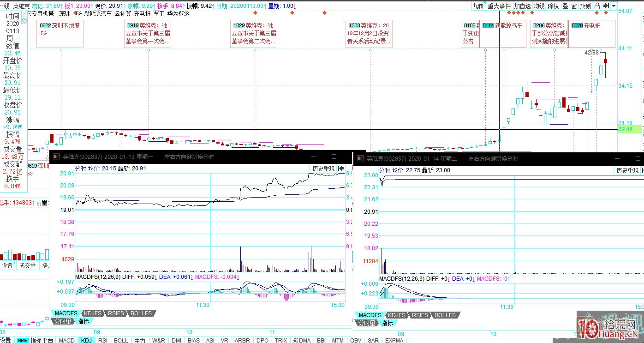Click the window icon of 2020-01-13 intraday panel
The width and height of the screenshot is (644, 343).
[56, 157]
